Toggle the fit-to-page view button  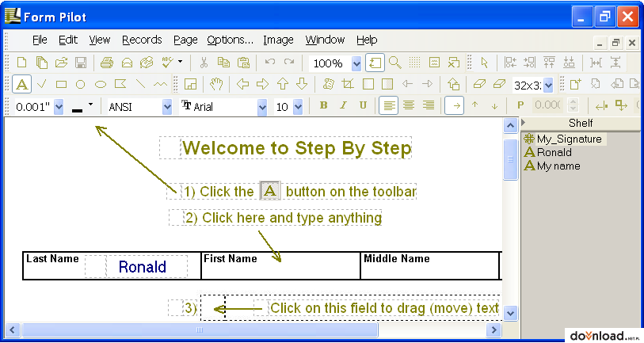(375, 63)
